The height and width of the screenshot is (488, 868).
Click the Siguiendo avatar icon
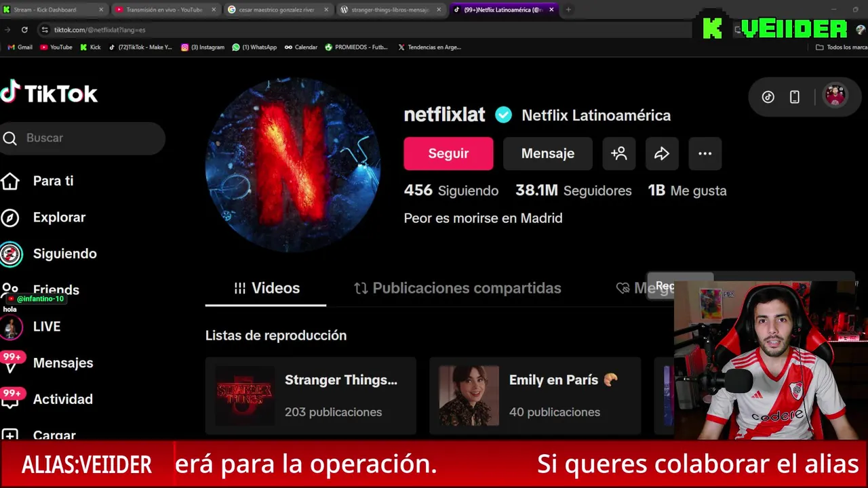point(10,253)
